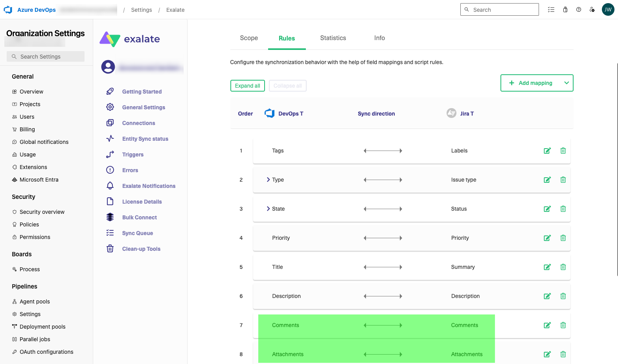Select the Rules tab
The width and height of the screenshot is (618, 364).
[287, 38]
